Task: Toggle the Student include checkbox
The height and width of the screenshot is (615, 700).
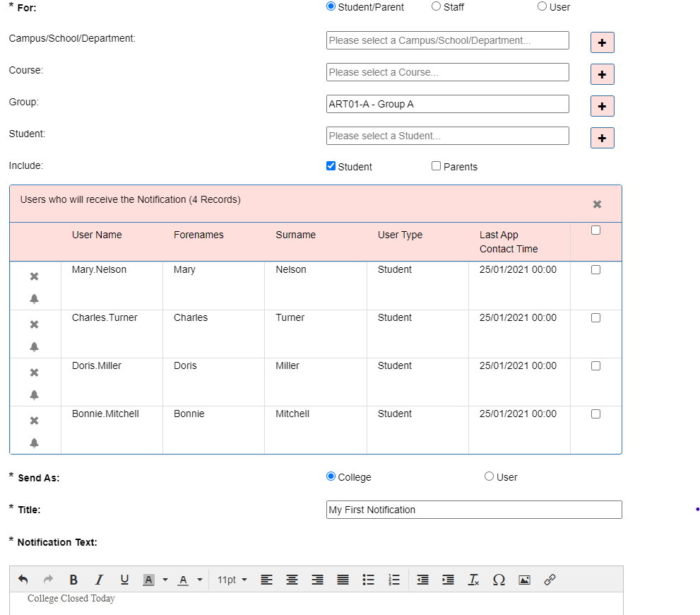Action: click(331, 166)
